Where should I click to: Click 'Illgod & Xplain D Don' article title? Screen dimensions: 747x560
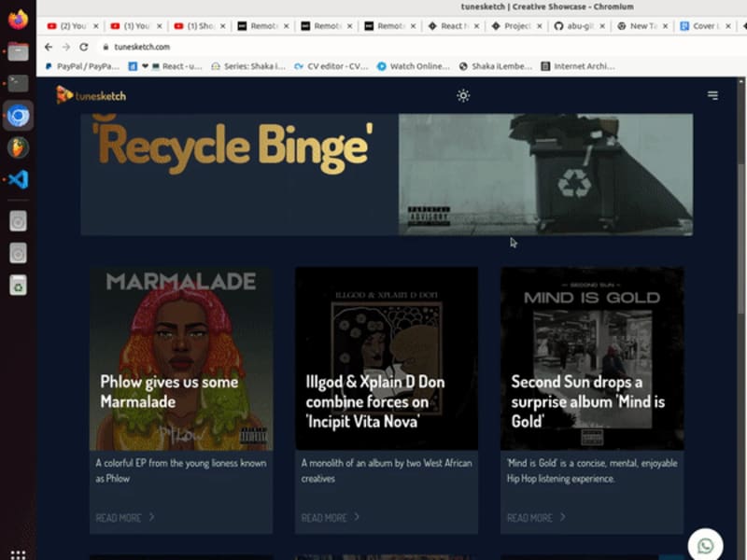pos(375,401)
